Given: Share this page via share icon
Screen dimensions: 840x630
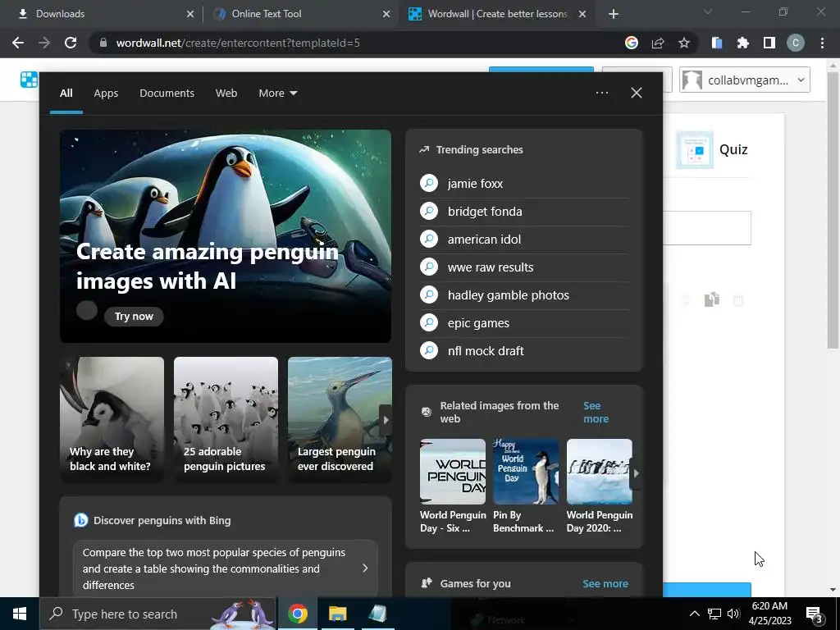Looking at the screenshot, I should click(x=658, y=43).
